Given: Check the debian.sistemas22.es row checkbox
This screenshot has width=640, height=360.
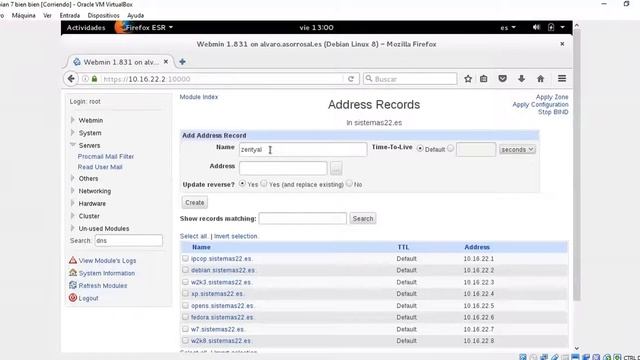Looking at the screenshot, I should 185,270.
